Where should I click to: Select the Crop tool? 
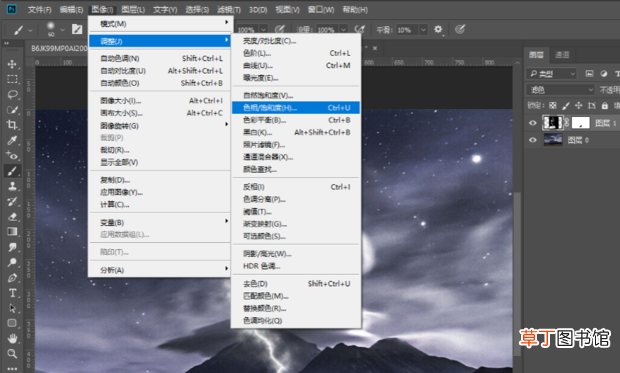pos(12,125)
